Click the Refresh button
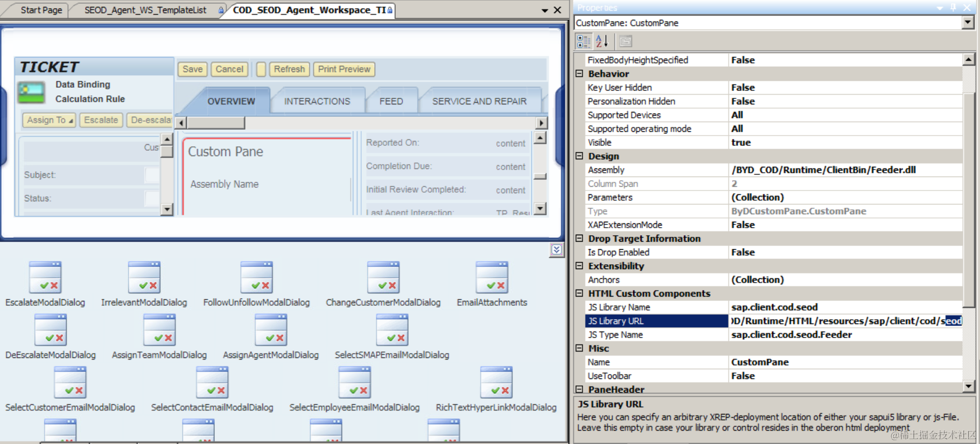The image size is (980, 444). 289,69
